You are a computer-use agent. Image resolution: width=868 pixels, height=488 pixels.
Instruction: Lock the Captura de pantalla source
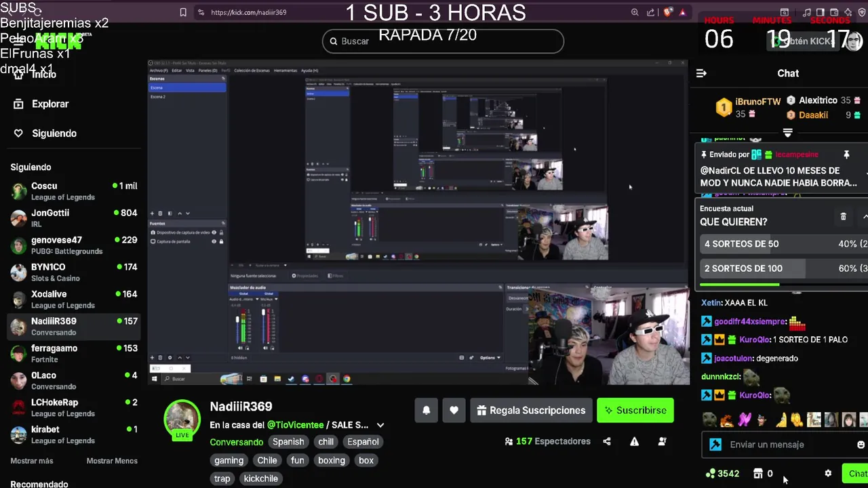click(x=221, y=241)
